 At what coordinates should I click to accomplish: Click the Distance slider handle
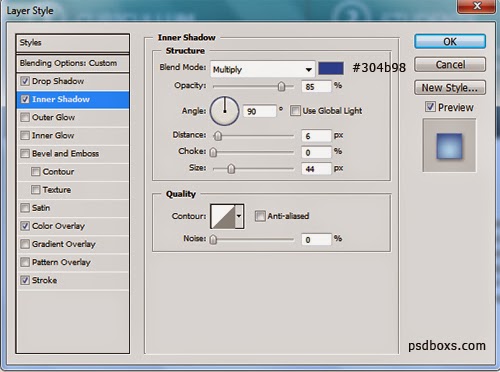click(218, 136)
